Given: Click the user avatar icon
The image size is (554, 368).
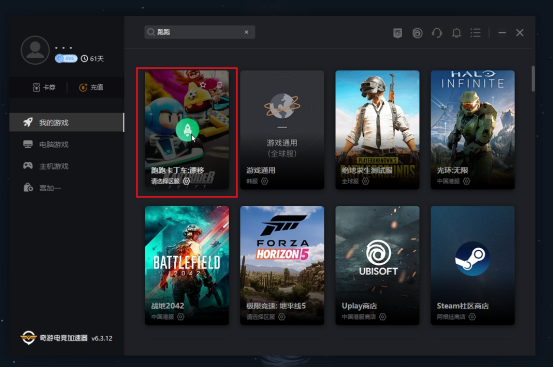Looking at the screenshot, I should (35, 50).
